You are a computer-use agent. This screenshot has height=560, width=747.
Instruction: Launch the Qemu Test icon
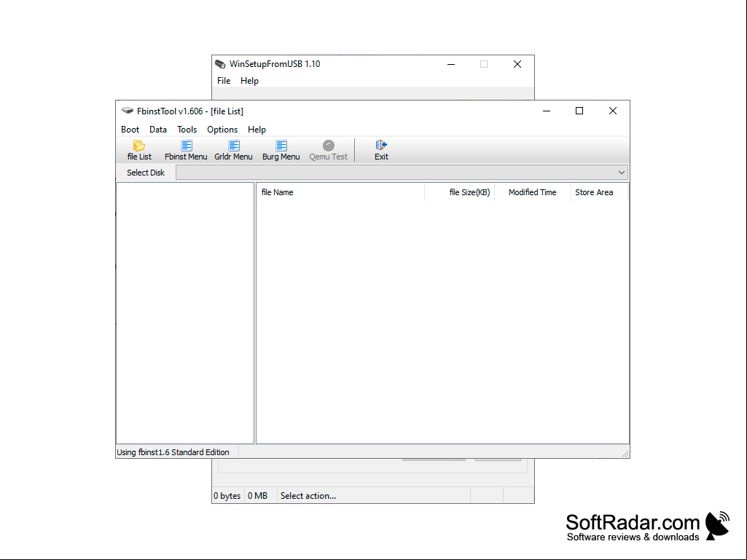click(328, 146)
